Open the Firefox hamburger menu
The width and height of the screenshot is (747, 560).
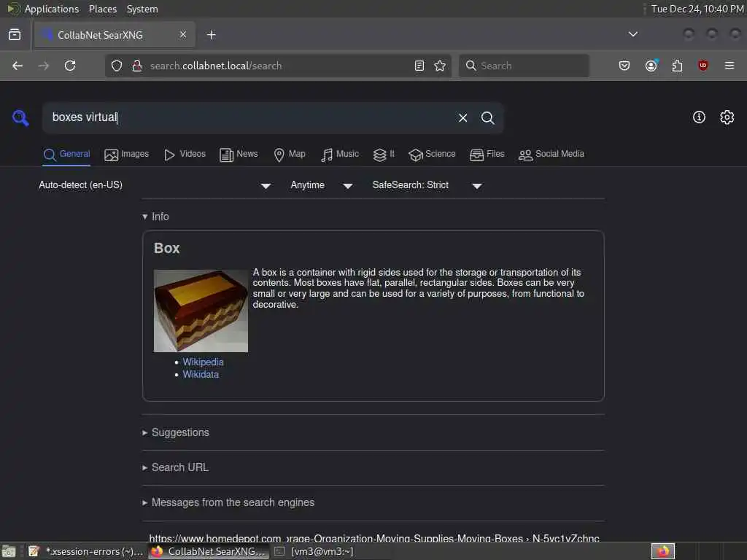tap(729, 66)
